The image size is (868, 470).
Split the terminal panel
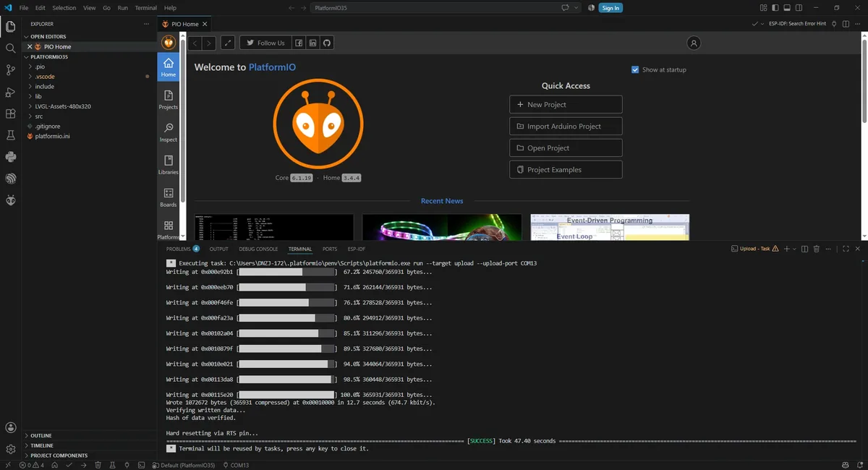coord(804,249)
